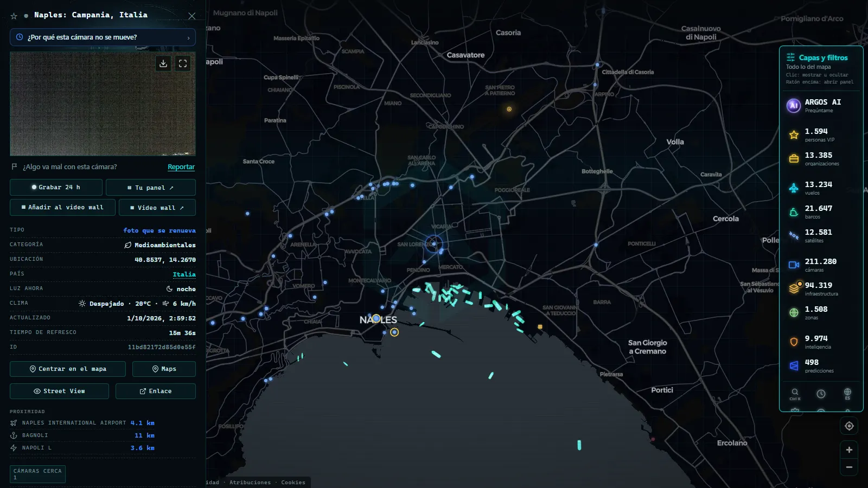The image size is (868, 488).
Task: Open the Cookies link
Action: [x=293, y=483]
